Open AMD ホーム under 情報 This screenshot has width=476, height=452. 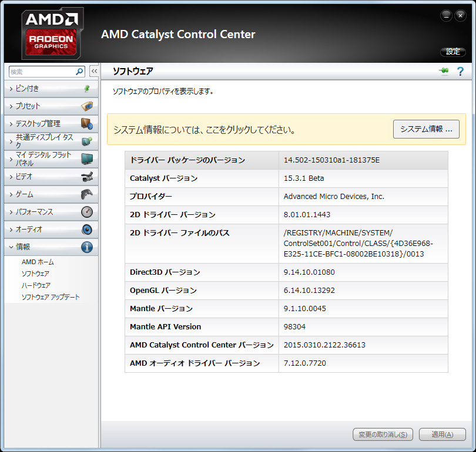(38, 262)
